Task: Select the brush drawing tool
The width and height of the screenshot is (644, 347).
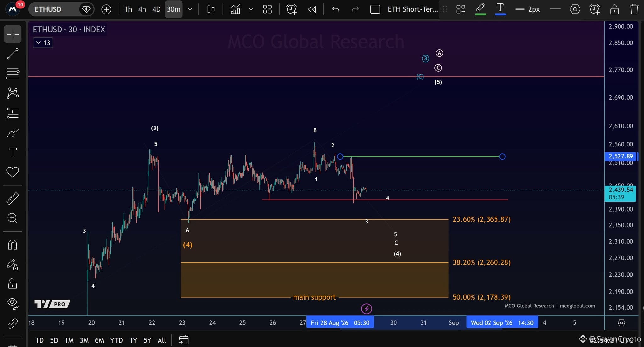Action: coord(13,133)
